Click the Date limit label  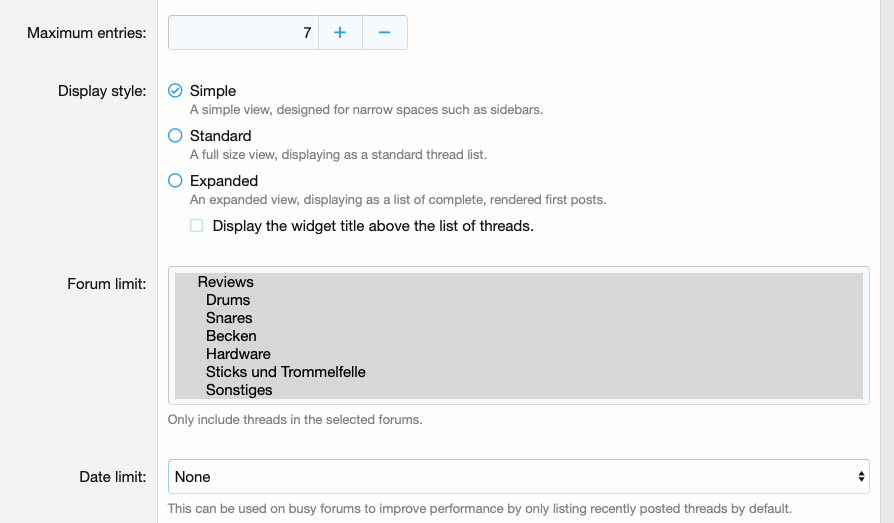click(113, 477)
